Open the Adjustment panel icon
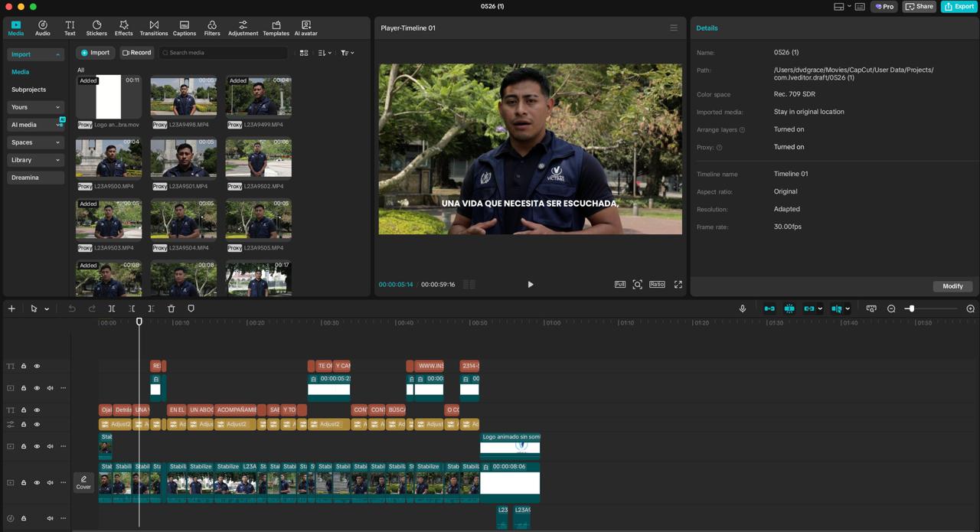This screenshot has width=980, height=532. point(243,28)
